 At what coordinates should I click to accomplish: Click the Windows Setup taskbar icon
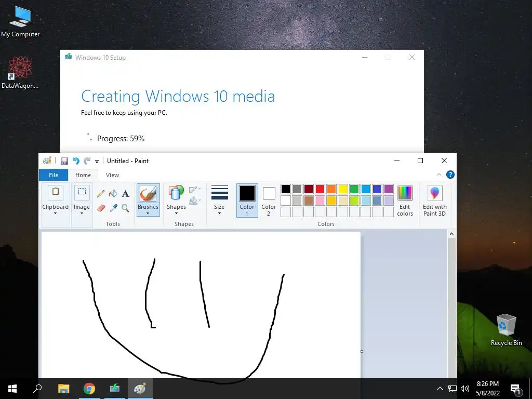(115, 389)
